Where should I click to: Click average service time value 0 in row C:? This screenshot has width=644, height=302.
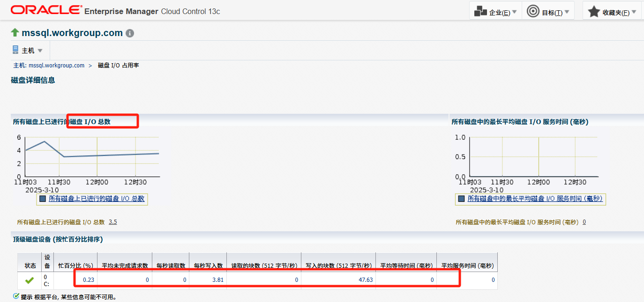[493, 280]
